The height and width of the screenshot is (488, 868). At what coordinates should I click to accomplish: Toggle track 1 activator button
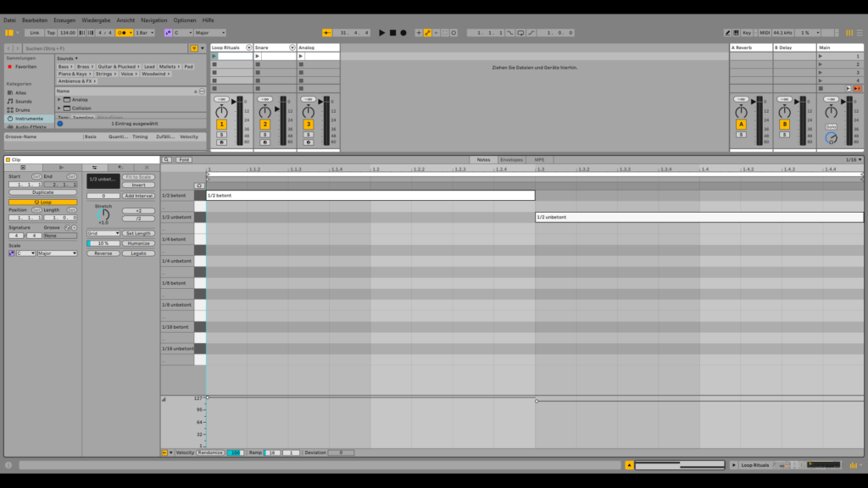click(221, 125)
